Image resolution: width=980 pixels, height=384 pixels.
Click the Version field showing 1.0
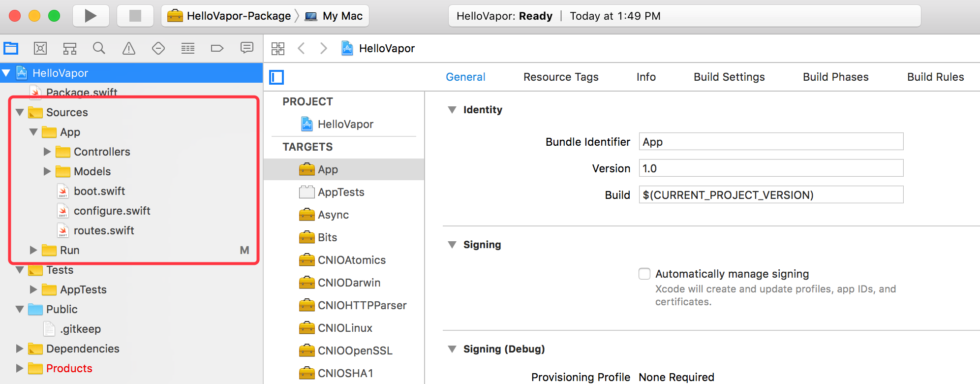(x=771, y=168)
